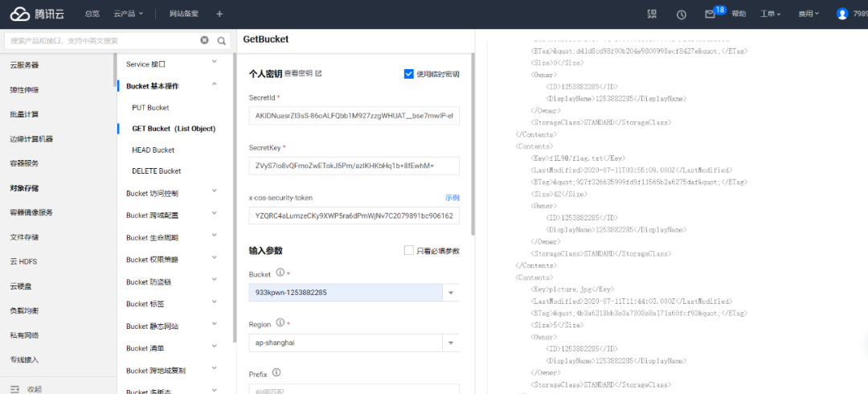Open the clock history icon
The width and height of the screenshot is (868, 394).
[682, 14]
